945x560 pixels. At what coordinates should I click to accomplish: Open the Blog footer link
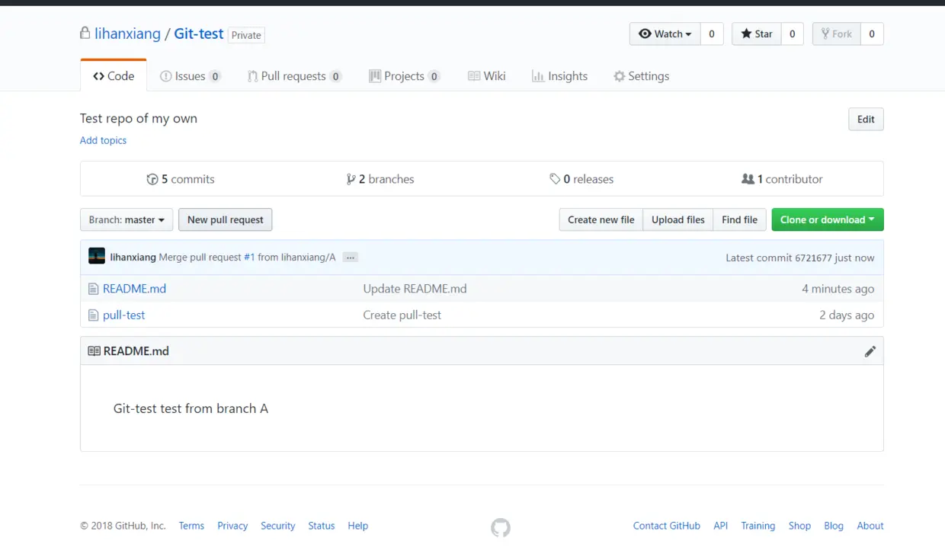834,526
